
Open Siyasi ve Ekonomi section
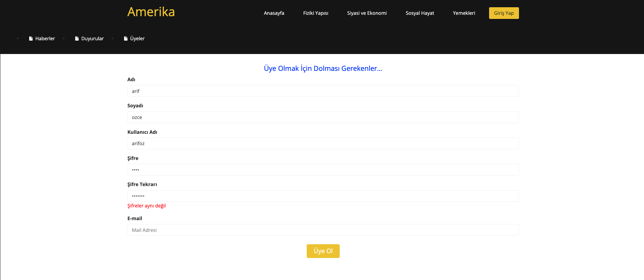tap(367, 13)
